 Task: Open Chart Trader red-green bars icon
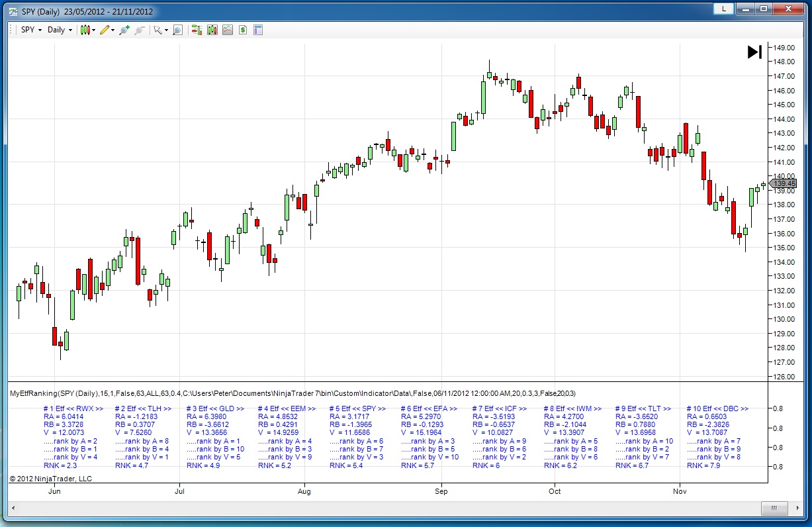pyautogui.click(x=197, y=30)
